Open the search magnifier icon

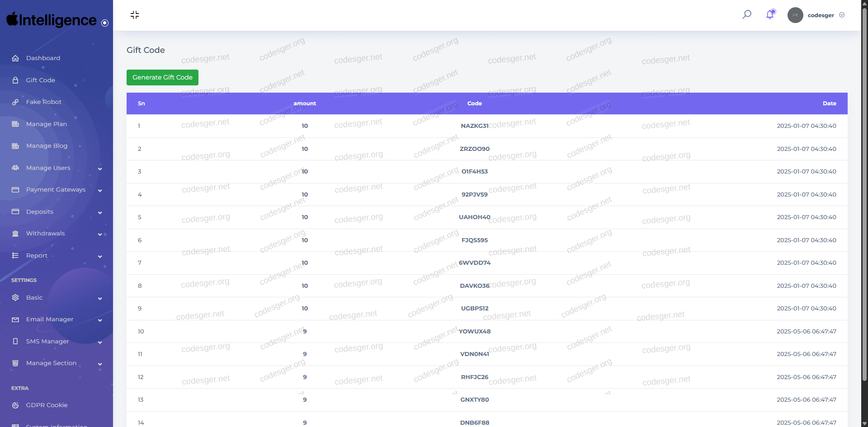coord(747,14)
